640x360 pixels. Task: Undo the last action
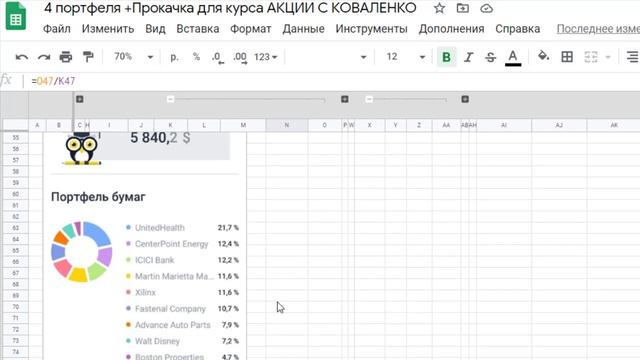click(22, 57)
